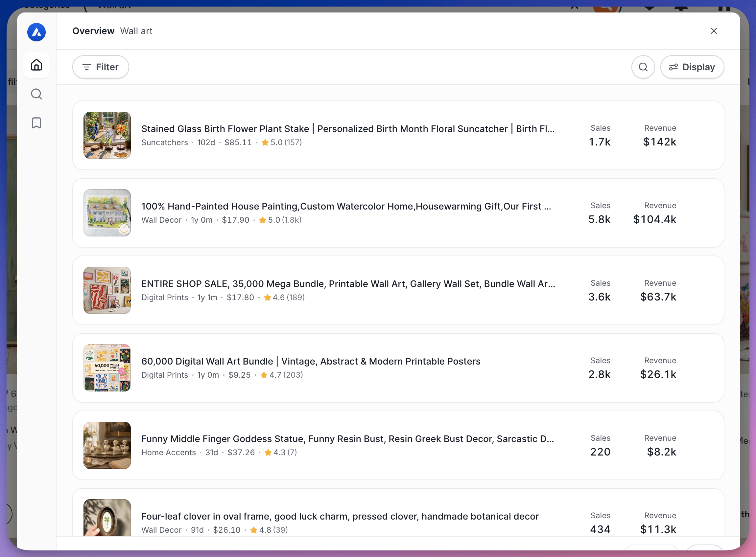Screen dimensions: 756x557
Task: Click the $9.25 price text
Action: (x=240, y=375)
